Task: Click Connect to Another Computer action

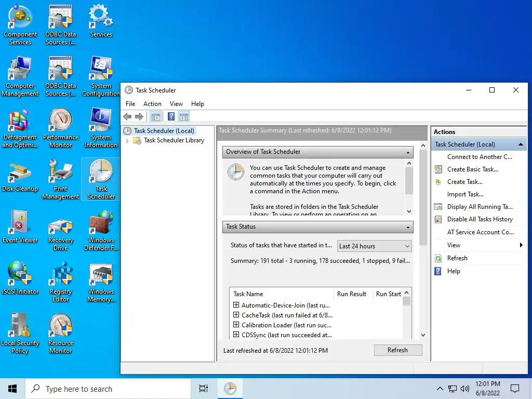Action: tap(478, 157)
